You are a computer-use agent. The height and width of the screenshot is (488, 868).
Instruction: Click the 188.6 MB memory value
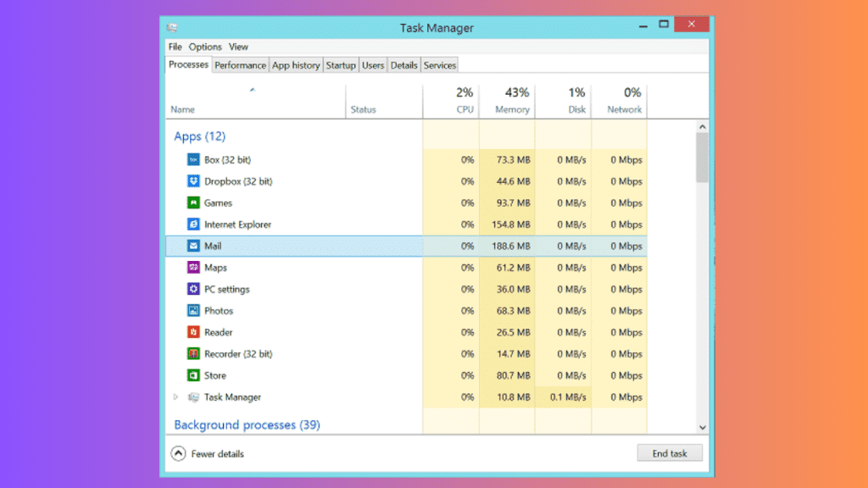(x=511, y=247)
